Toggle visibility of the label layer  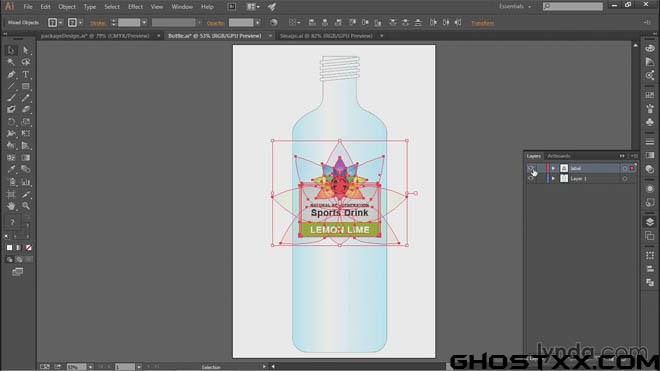tap(530, 168)
